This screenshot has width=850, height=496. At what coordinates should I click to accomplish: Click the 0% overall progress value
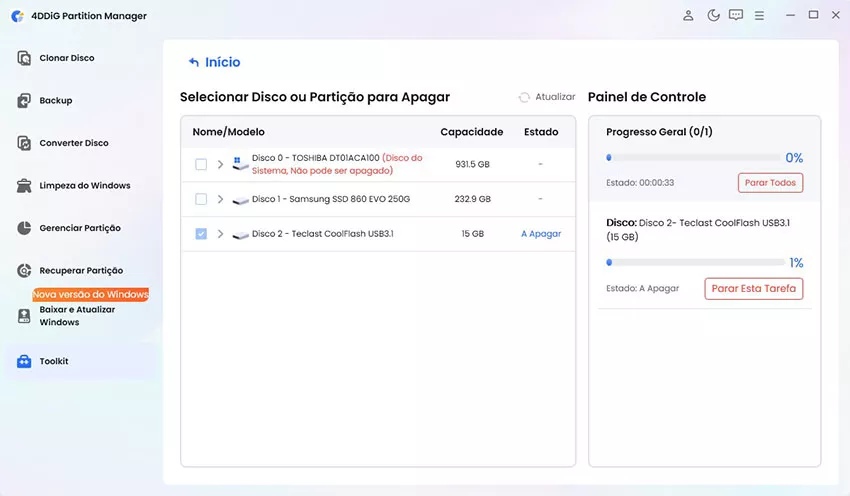(794, 158)
